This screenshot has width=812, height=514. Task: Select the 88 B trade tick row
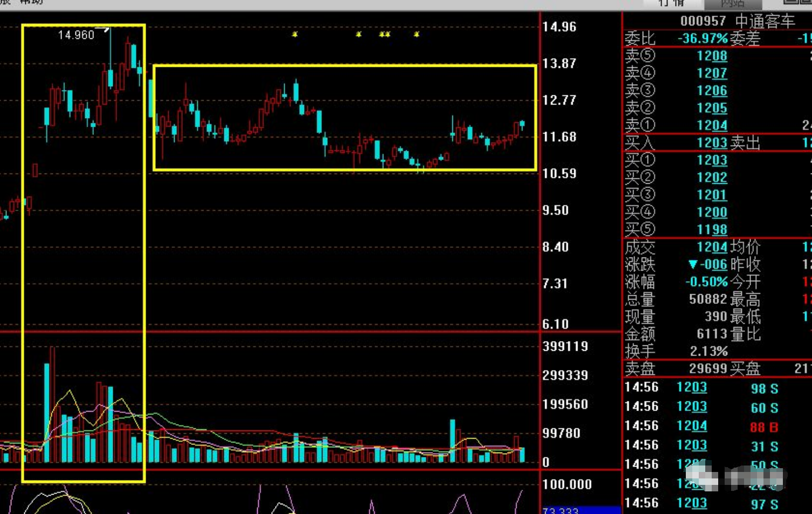(x=701, y=427)
